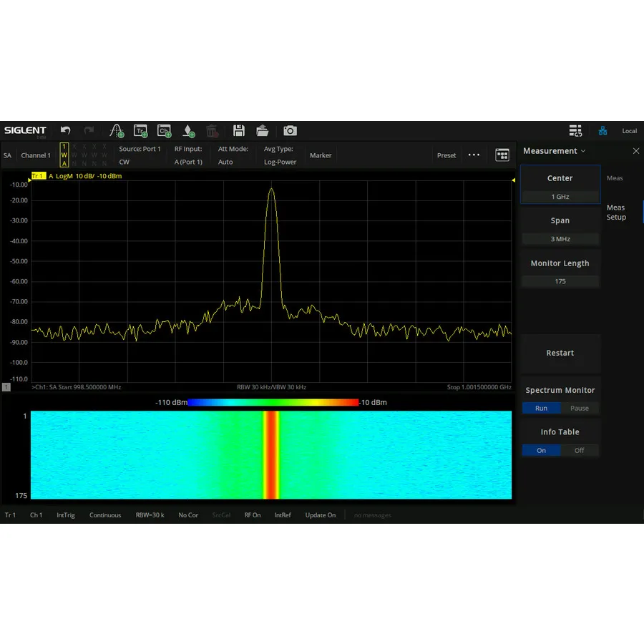Click the Undo icon in the toolbar
Viewport: 644px width, 644px height.
(x=65, y=131)
